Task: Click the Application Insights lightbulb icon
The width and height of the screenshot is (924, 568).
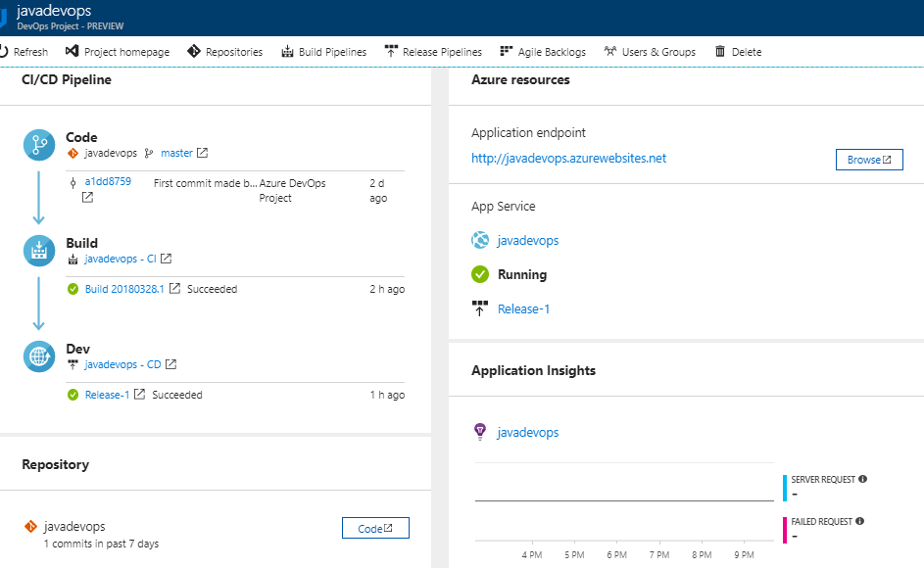Action: [x=480, y=431]
